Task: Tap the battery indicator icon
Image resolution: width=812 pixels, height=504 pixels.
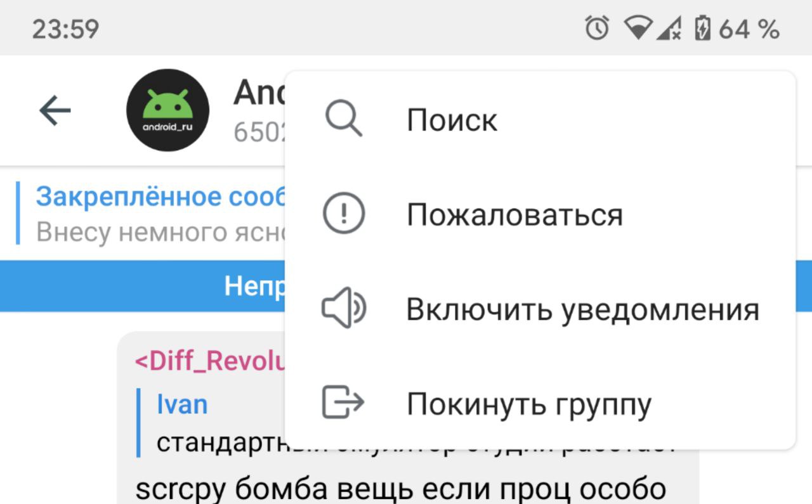Action: pos(702,29)
